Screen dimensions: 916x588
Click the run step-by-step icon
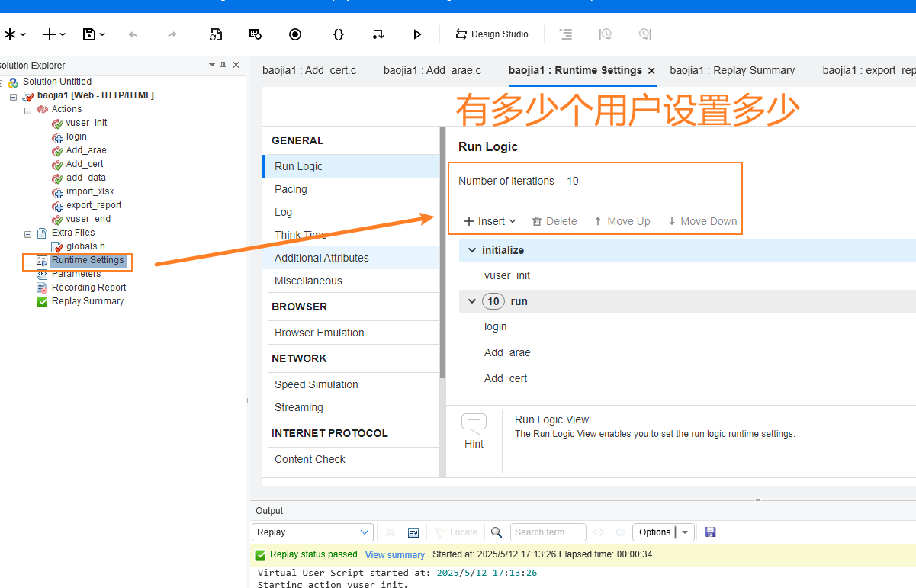pos(378,34)
